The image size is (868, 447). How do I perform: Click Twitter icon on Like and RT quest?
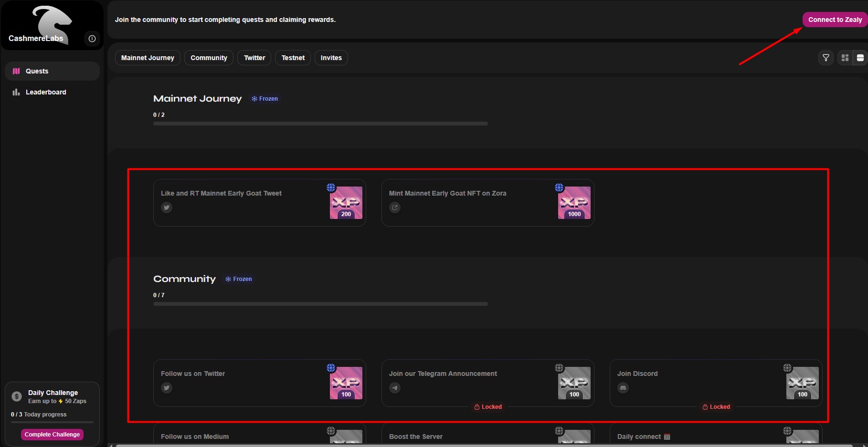(167, 208)
